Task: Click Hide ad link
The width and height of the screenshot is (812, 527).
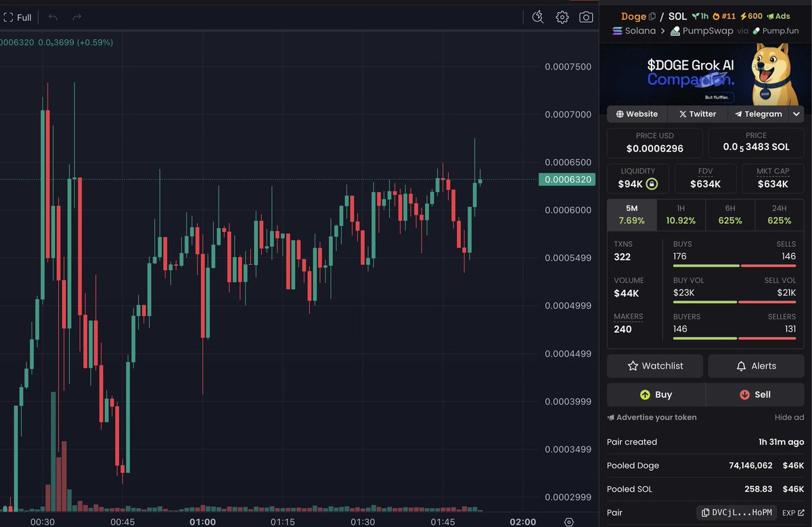Action: tap(789, 417)
